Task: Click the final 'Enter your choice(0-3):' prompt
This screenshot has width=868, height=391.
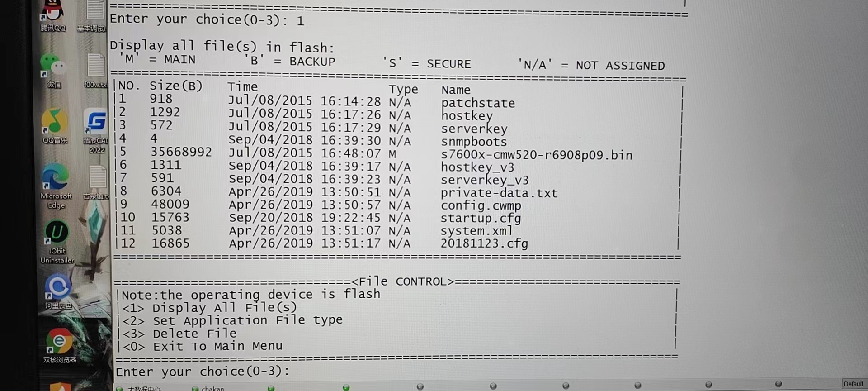Action: coord(202,372)
